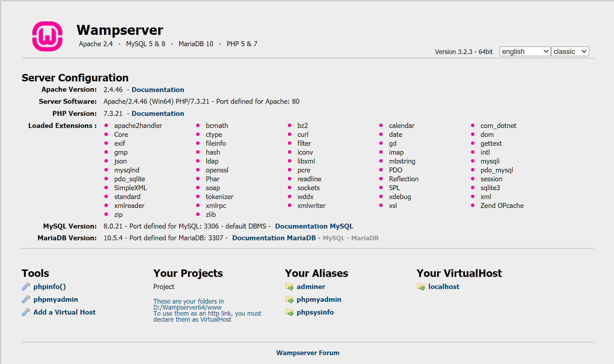The height and width of the screenshot is (364, 614).
Task: Open Apache Version Documentation link
Action: coord(158,90)
